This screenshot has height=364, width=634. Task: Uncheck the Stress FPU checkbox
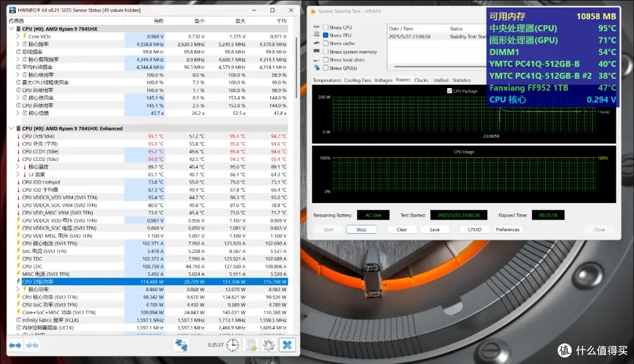[x=325, y=35]
